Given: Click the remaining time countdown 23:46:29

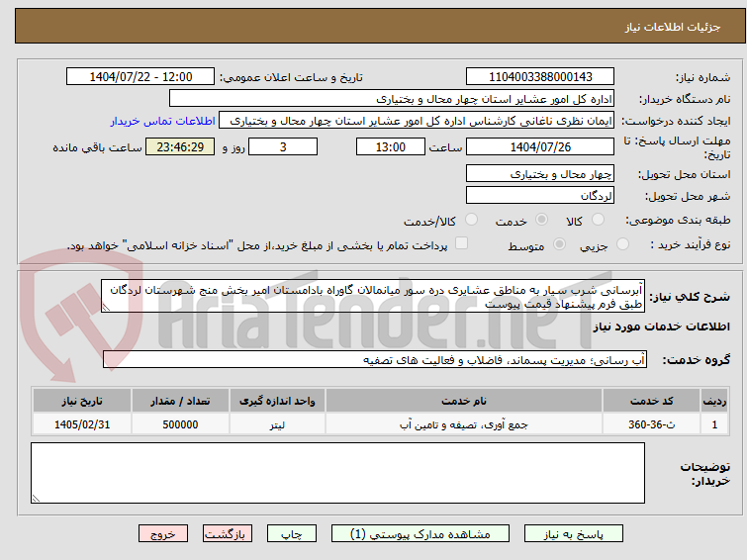Looking at the screenshot, I should [x=180, y=146].
